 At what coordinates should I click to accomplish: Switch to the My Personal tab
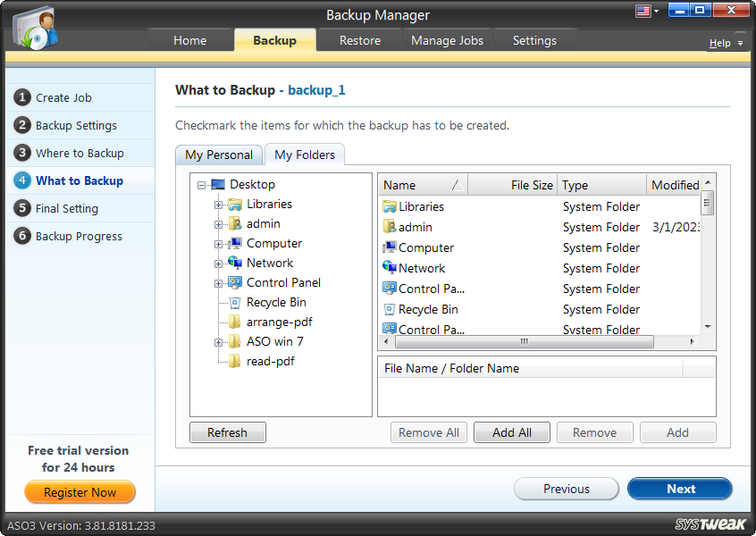click(218, 154)
